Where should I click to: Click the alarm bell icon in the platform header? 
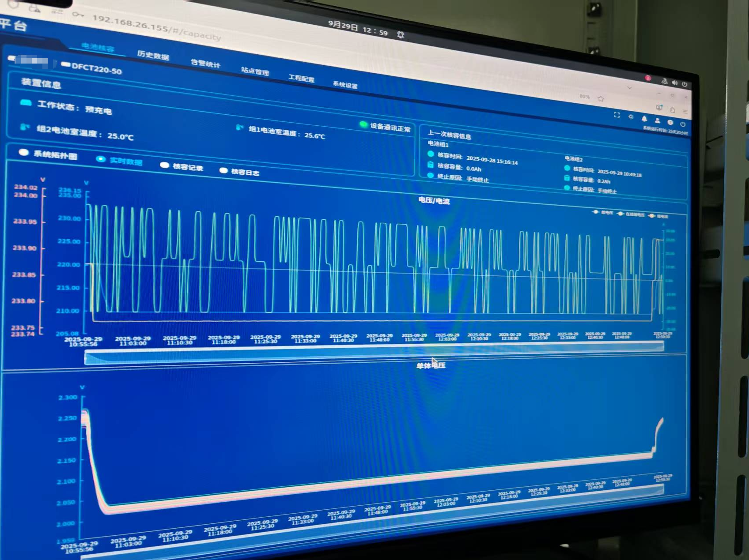coord(644,119)
